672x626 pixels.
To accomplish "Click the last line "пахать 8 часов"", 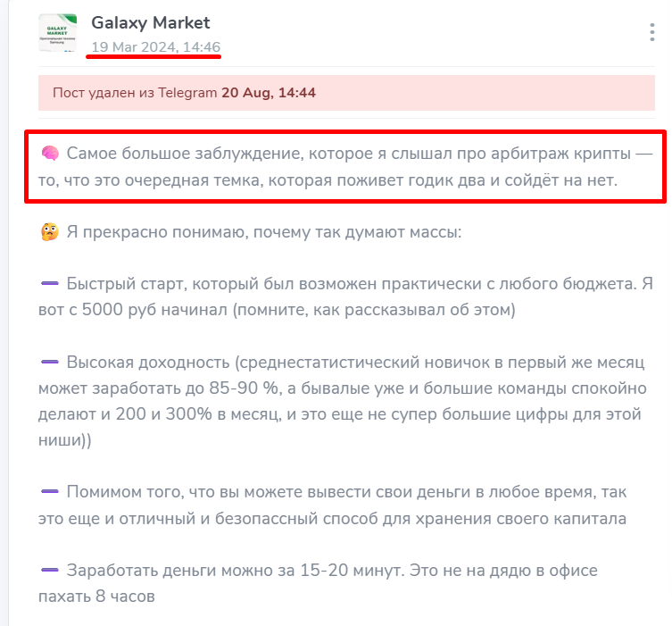I will 96,595.
